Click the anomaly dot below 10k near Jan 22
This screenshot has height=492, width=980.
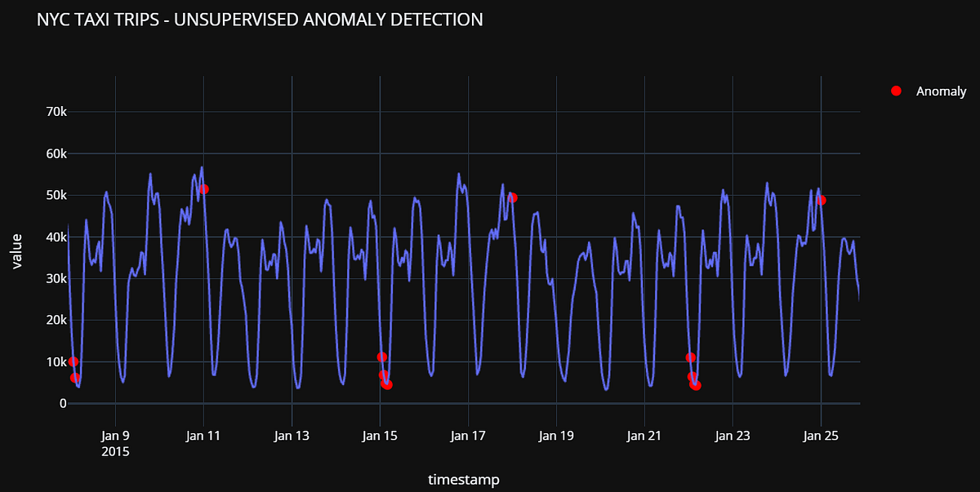click(x=691, y=357)
